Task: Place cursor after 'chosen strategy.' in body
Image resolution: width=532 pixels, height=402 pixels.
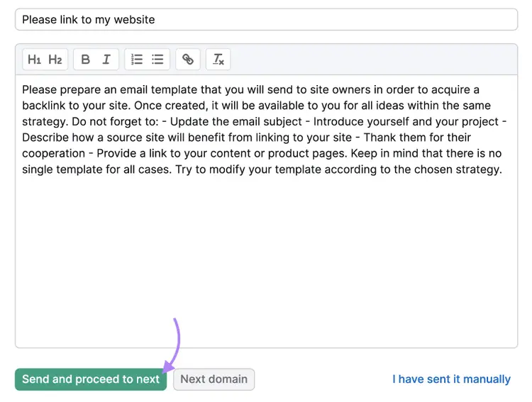Action: coord(503,169)
